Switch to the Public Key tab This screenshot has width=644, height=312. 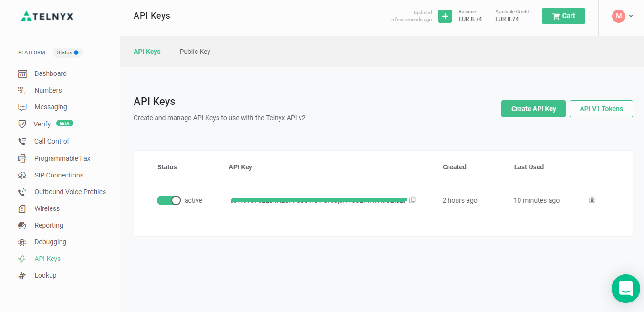tap(195, 52)
